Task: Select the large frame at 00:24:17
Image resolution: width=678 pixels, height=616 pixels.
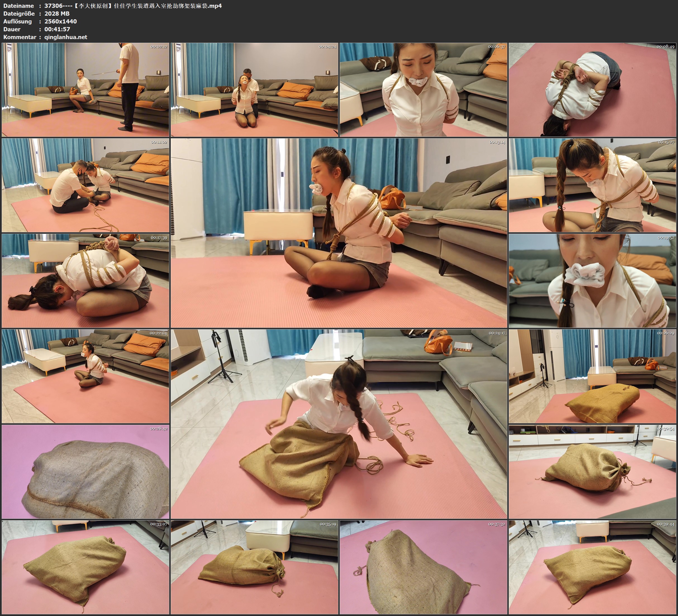Action: 339,424
